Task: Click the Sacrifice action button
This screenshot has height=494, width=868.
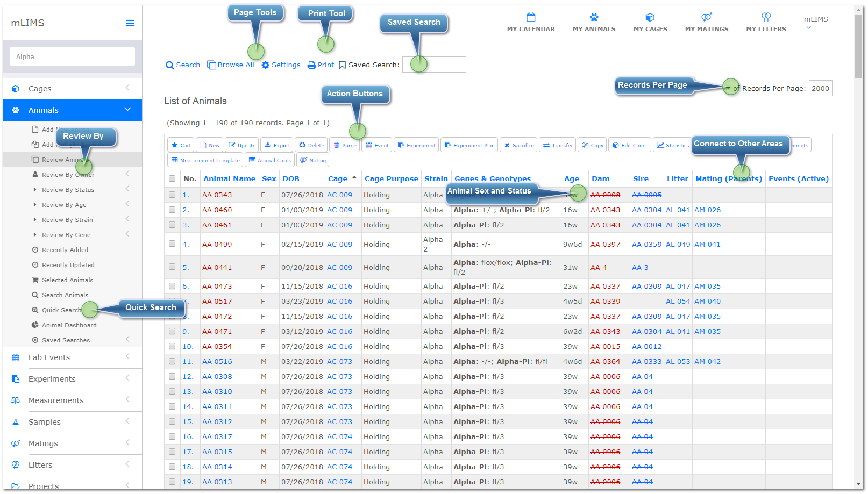Action: [518, 145]
